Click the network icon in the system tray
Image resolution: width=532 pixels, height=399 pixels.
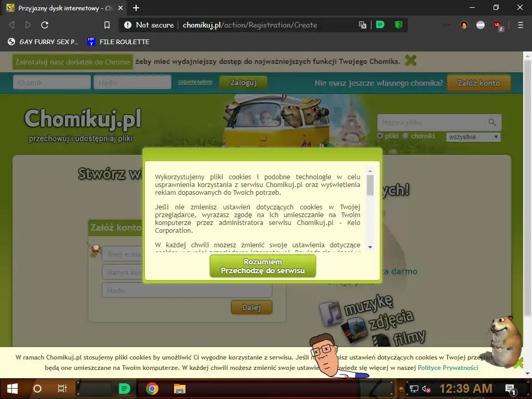(x=414, y=389)
